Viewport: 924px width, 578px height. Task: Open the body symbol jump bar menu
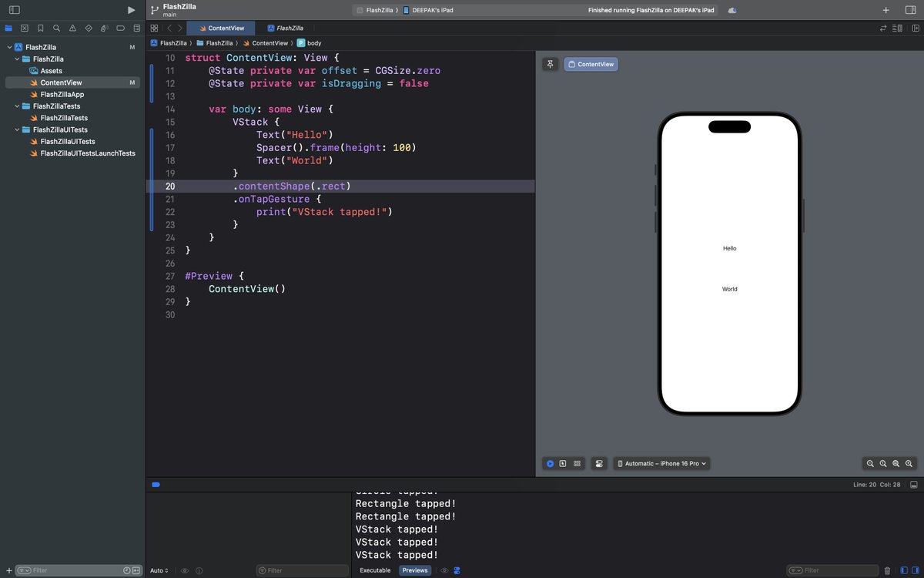pyautogui.click(x=309, y=43)
